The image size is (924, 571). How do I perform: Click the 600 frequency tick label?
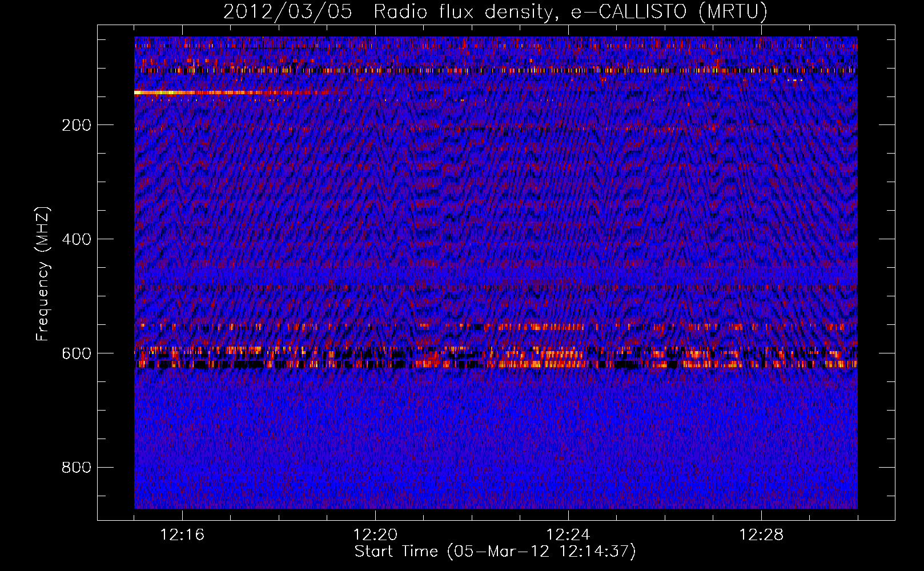click(x=77, y=353)
